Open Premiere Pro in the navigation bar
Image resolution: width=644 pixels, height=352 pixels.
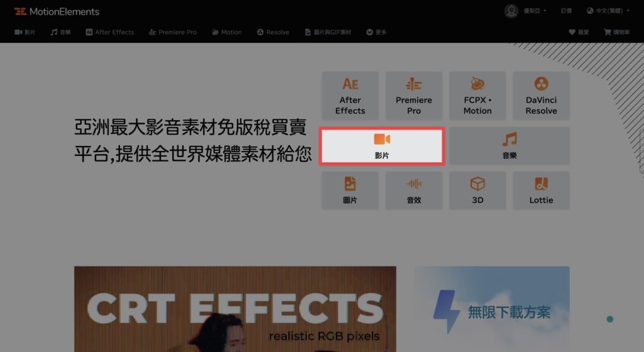click(172, 32)
